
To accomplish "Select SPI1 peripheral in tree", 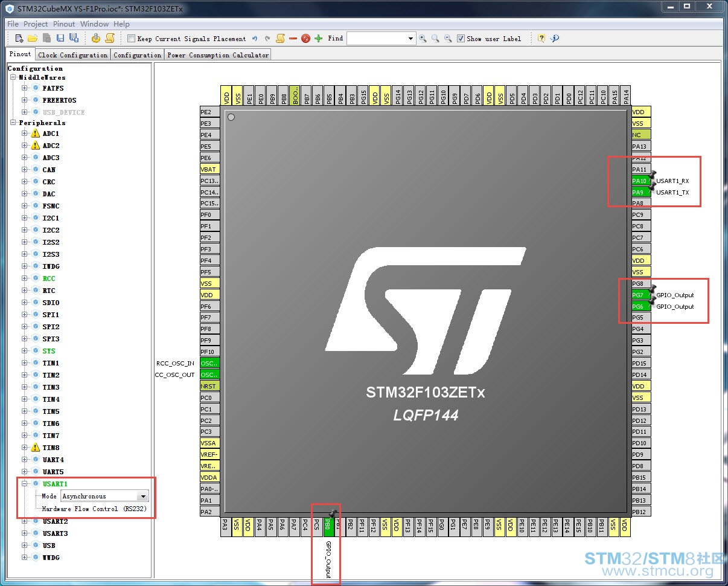I will (x=51, y=315).
